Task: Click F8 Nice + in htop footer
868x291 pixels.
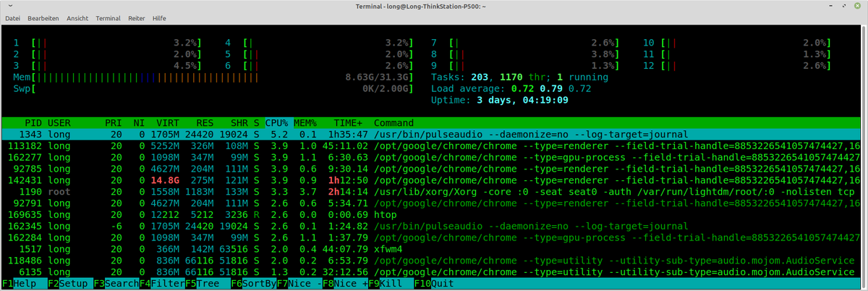Action: [x=345, y=284]
